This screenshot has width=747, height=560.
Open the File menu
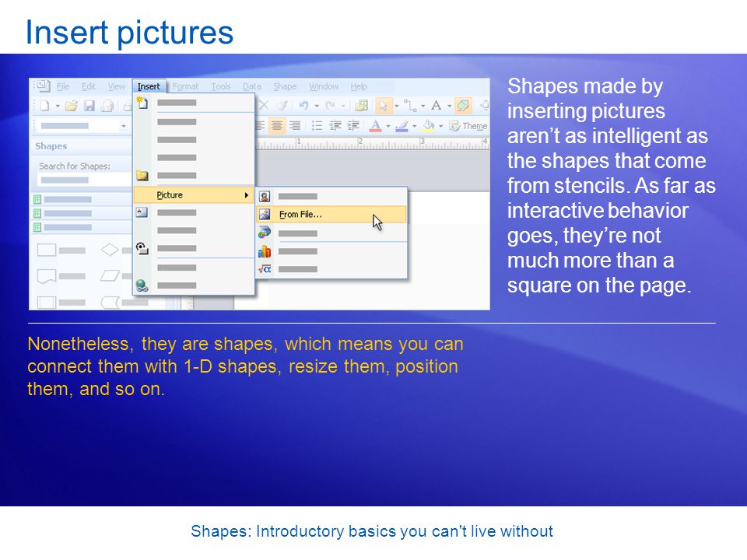point(63,86)
